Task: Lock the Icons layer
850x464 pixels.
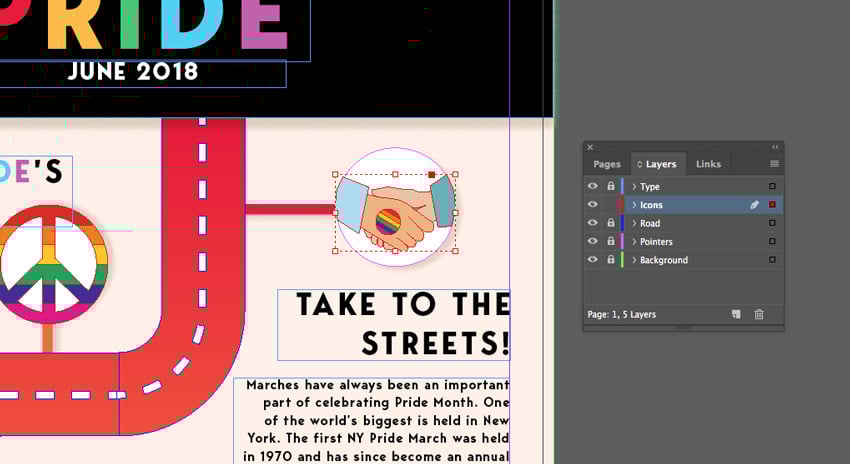Action: pos(611,204)
